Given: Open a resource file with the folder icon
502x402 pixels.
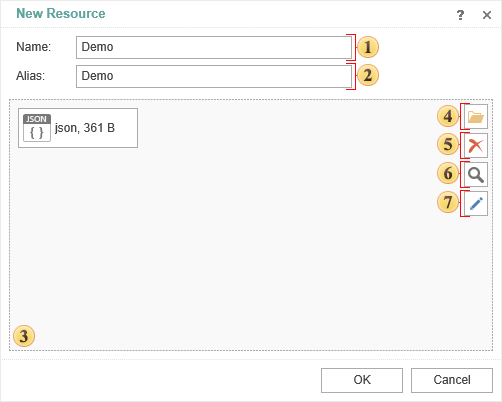Looking at the screenshot, I should tap(476, 117).
